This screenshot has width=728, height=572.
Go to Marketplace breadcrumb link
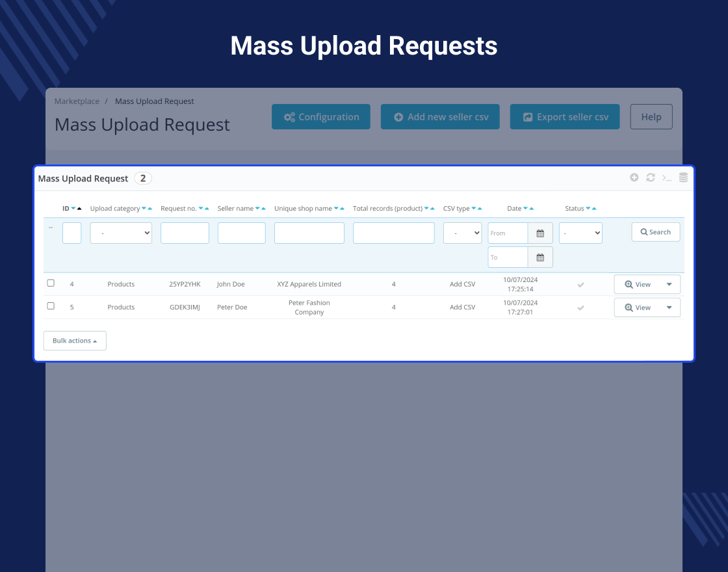(x=77, y=101)
